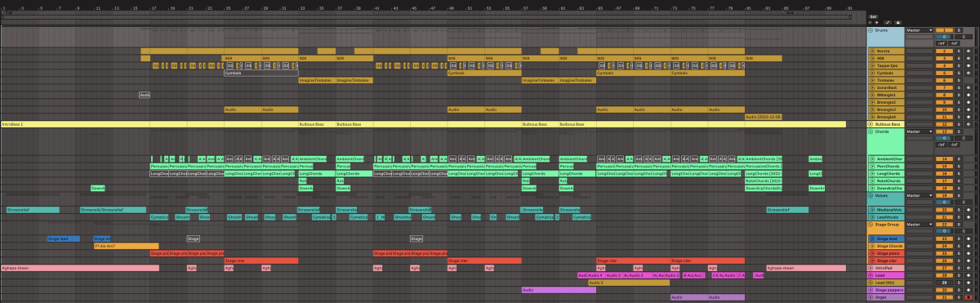
Task: Arm the Orgel track for recording
Action: [968, 297]
